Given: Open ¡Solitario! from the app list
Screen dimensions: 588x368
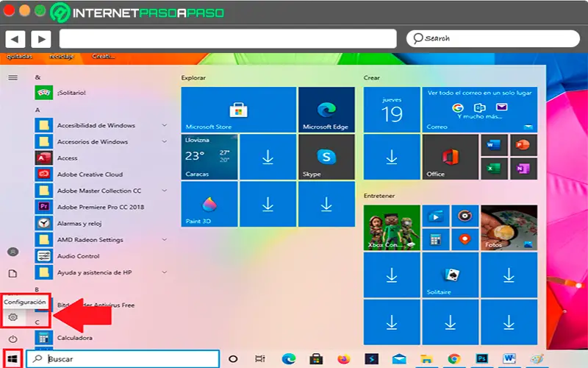Looking at the screenshot, I should pyautogui.click(x=101, y=93).
